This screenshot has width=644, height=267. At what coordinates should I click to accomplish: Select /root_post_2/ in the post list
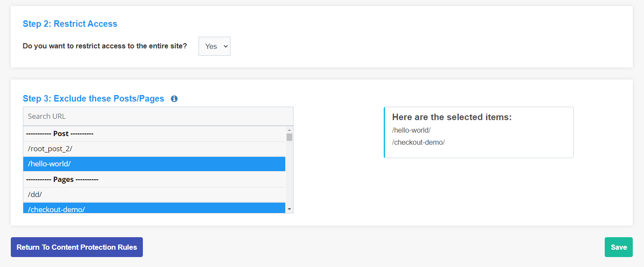[x=154, y=149]
